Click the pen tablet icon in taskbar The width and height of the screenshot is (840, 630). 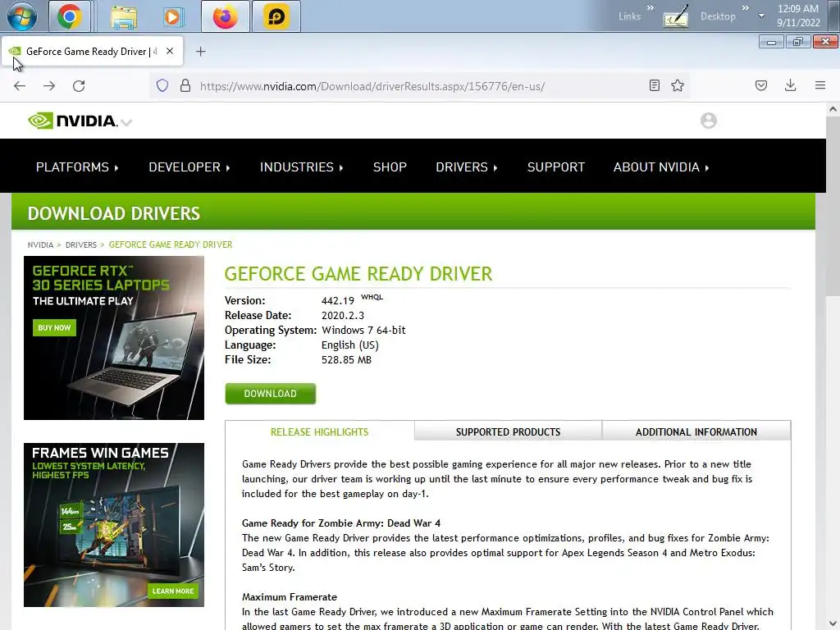[676, 17]
